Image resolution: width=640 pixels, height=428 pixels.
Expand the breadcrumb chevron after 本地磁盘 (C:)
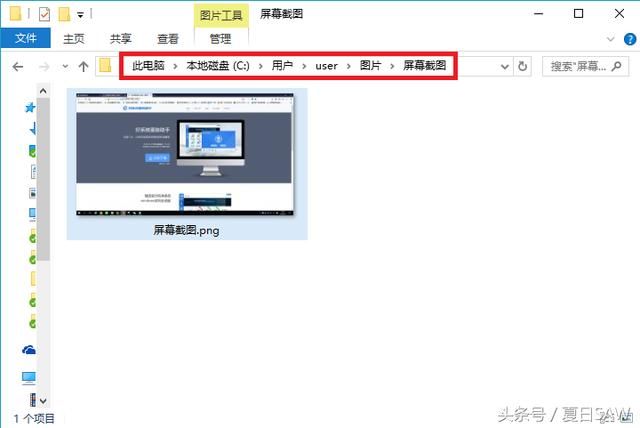click(261, 66)
